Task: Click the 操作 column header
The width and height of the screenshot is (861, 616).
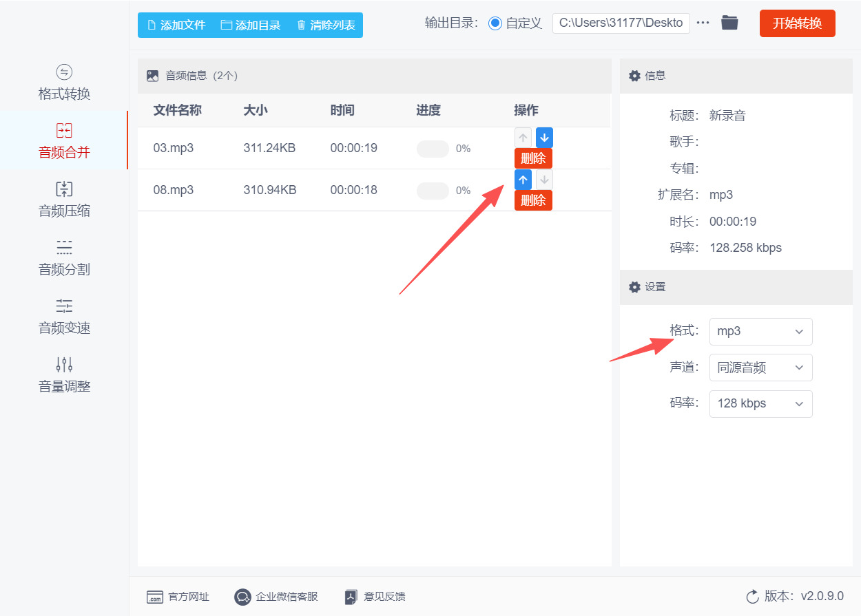Action: [x=526, y=110]
